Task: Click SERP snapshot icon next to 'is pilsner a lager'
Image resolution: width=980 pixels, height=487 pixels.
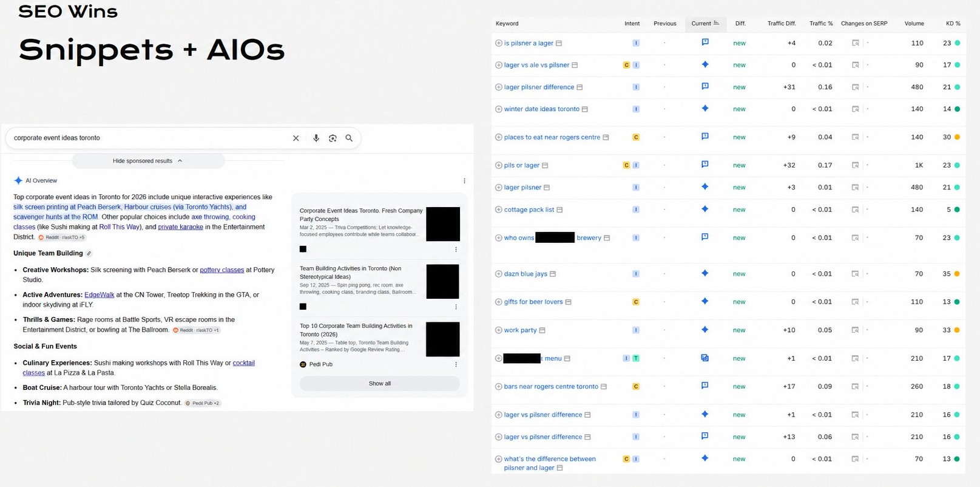Action: click(x=559, y=43)
